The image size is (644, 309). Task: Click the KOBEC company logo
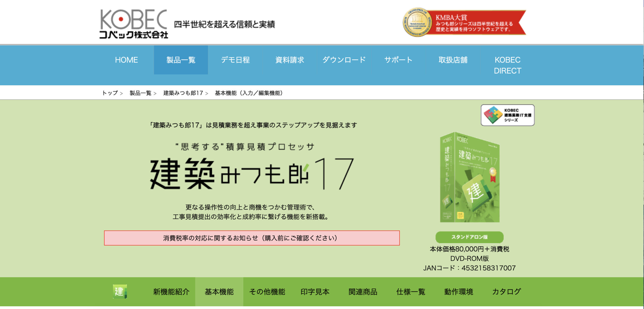click(134, 24)
